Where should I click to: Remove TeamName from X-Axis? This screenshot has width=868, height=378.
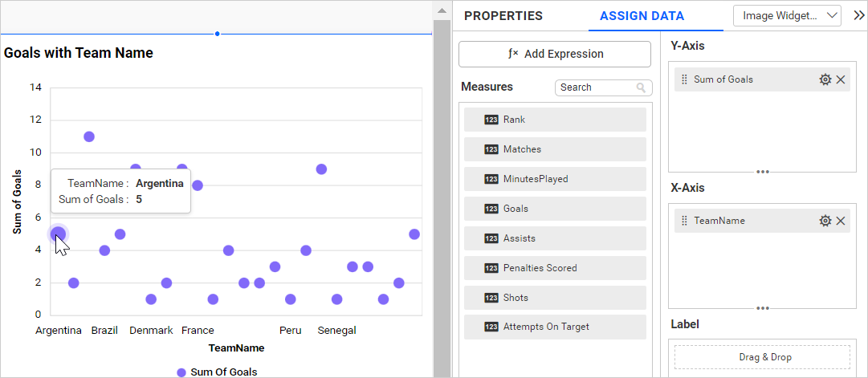click(x=841, y=221)
